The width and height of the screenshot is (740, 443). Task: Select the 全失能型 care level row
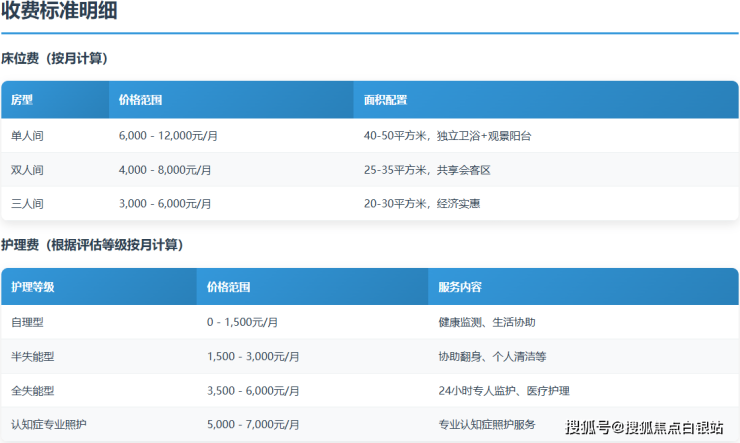coord(33,390)
